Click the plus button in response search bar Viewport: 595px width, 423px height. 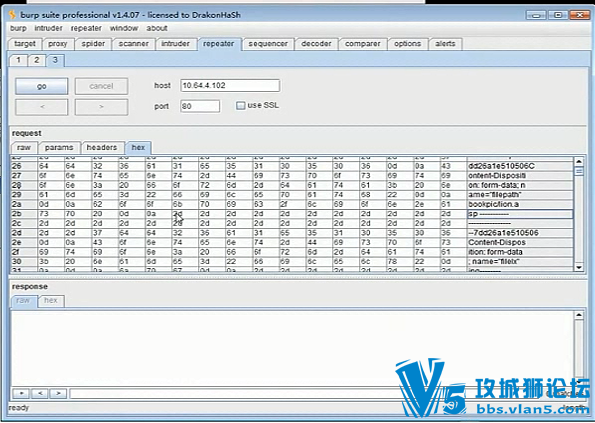[x=21, y=393]
